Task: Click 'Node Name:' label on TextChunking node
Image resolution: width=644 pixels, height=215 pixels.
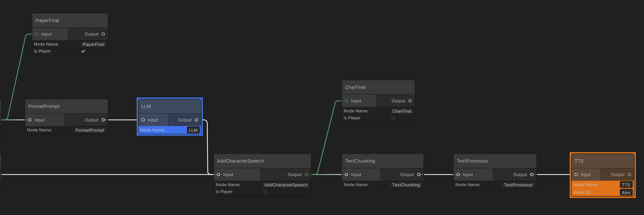Action: coord(356,185)
